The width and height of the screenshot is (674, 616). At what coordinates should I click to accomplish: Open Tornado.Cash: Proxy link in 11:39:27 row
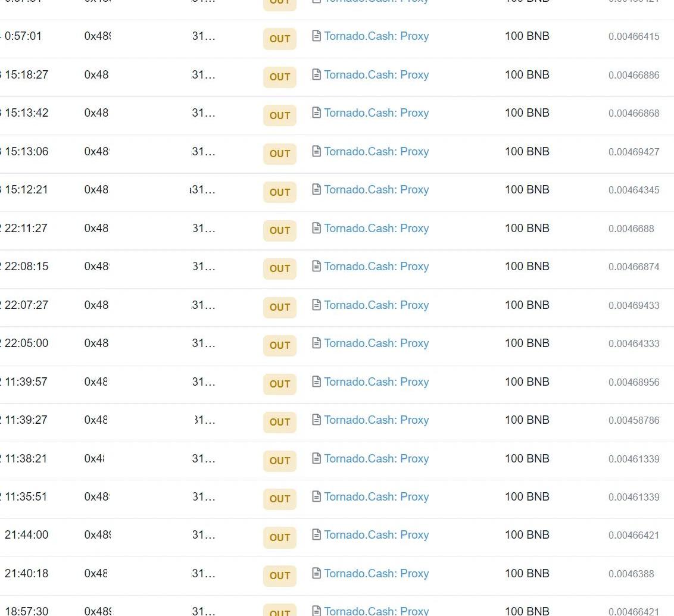tap(376, 420)
